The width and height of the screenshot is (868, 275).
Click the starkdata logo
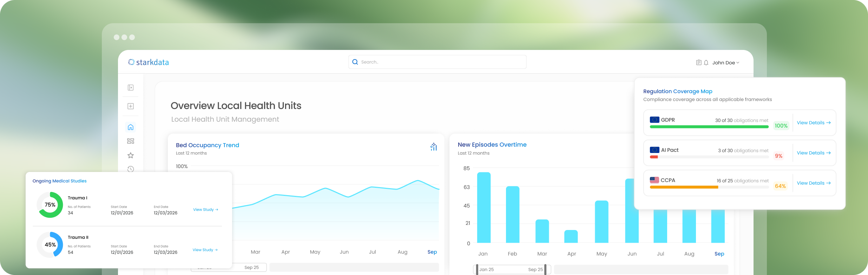coord(149,62)
